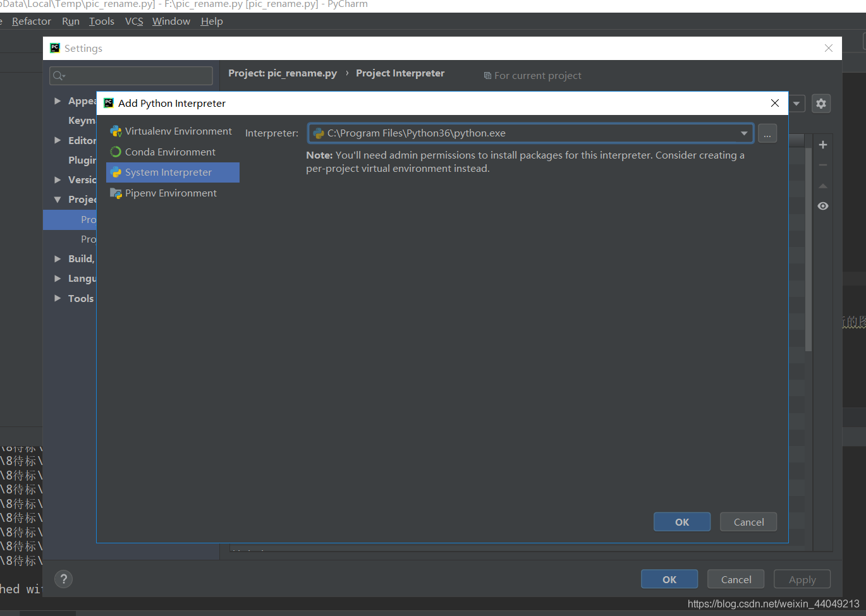Remove a package using the minus icon
Screen dimensions: 866x616
coord(822,165)
